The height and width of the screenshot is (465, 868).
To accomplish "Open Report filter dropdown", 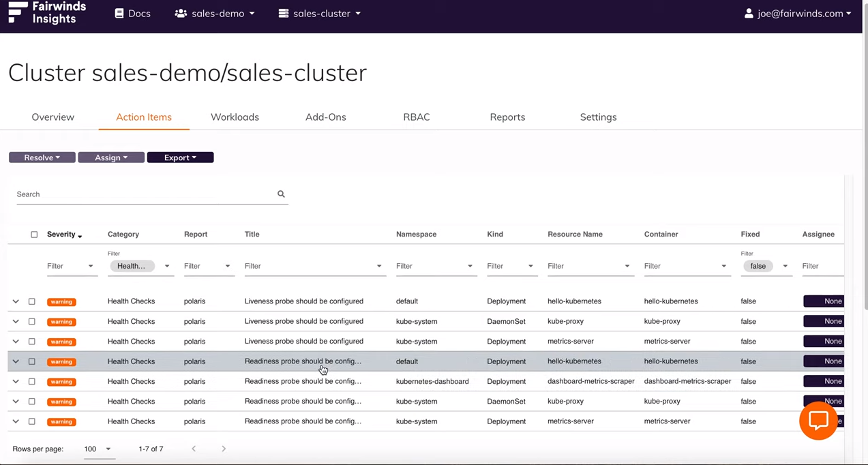I will coord(208,266).
